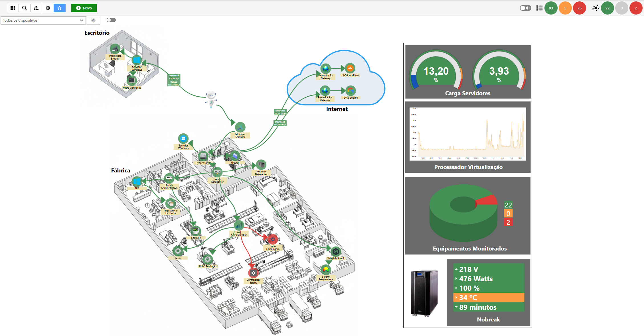Click the highlighted blue topology map icon
644x336 pixels.
(x=60, y=8)
